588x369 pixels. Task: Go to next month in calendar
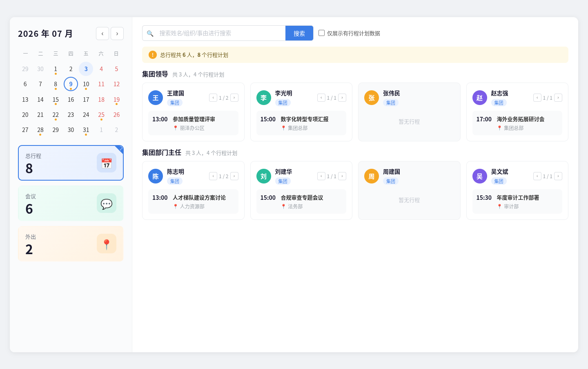pos(117,34)
